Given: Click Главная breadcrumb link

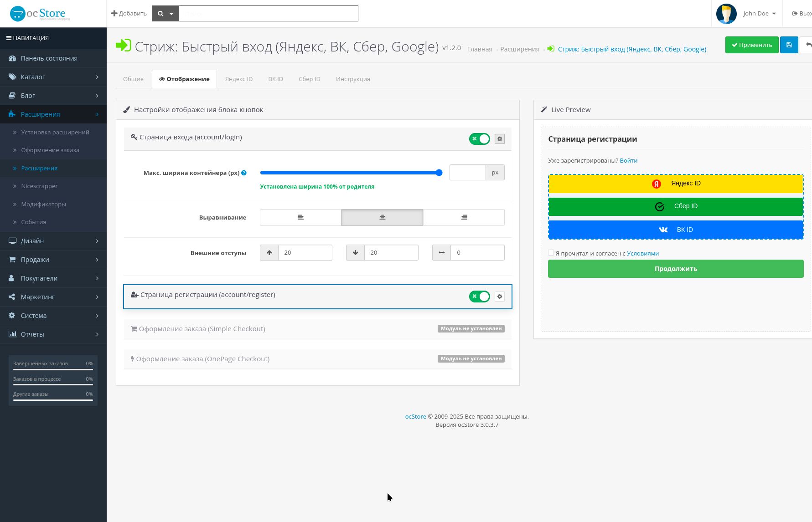Looking at the screenshot, I should (480, 49).
